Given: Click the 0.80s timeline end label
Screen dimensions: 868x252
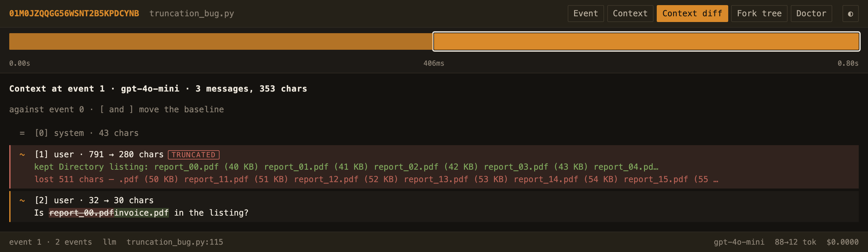Looking at the screenshot, I should (848, 63).
